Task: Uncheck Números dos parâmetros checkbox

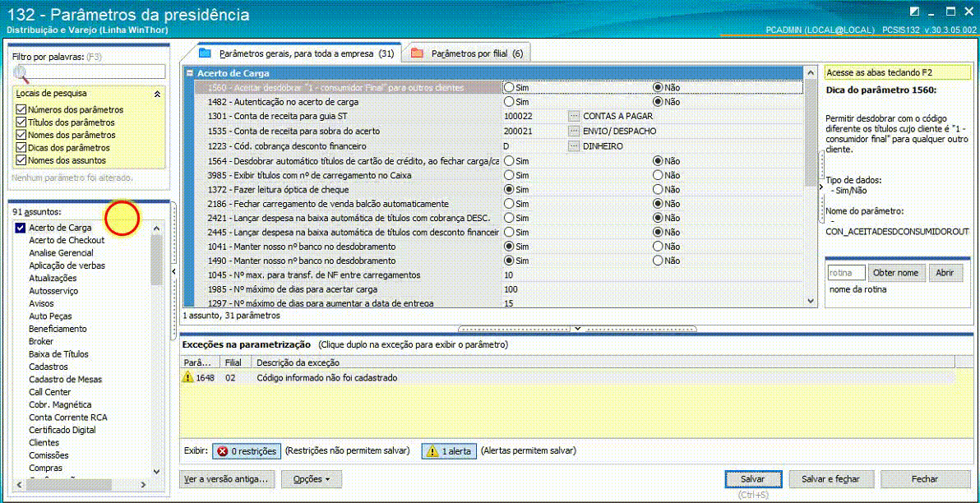Action: coord(20,109)
